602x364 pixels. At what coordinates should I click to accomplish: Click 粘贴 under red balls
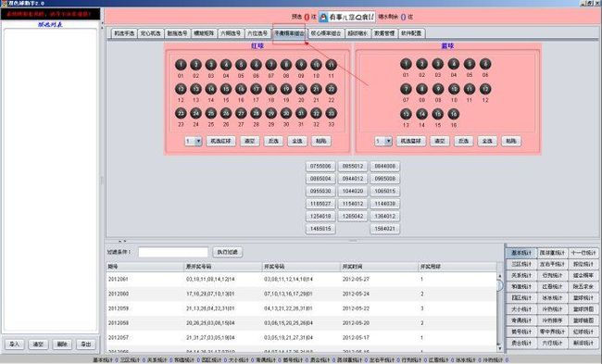(321, 142)
